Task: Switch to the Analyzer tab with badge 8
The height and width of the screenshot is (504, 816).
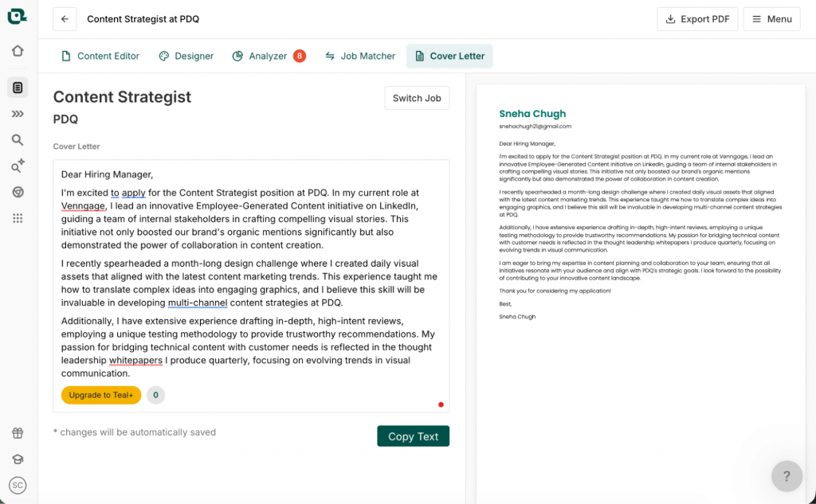Action: [263, 56]
